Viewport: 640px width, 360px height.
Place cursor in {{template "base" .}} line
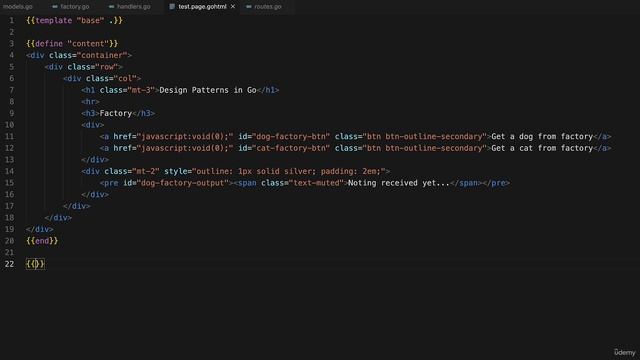(74, 20)
